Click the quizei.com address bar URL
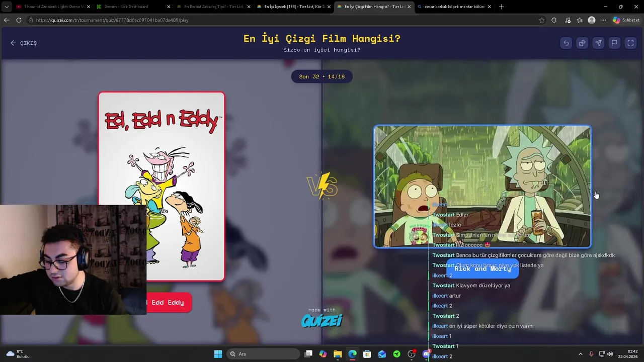 coord(112,20)
